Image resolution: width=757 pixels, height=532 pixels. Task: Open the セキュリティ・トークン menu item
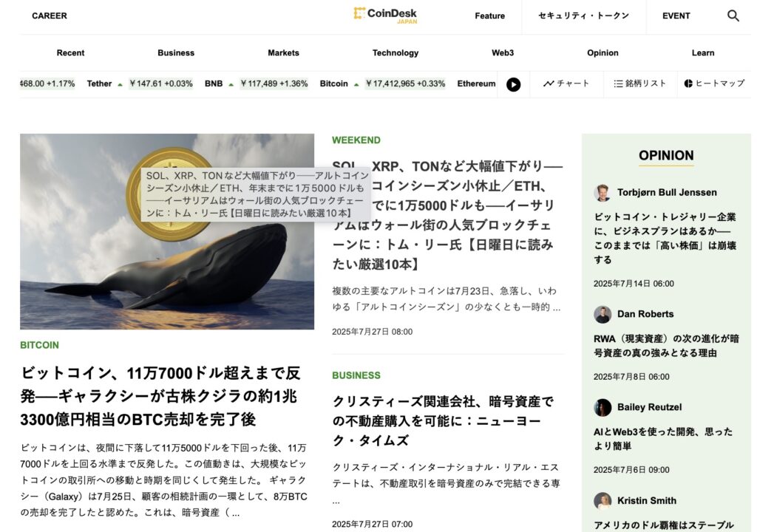pos(584,16)
